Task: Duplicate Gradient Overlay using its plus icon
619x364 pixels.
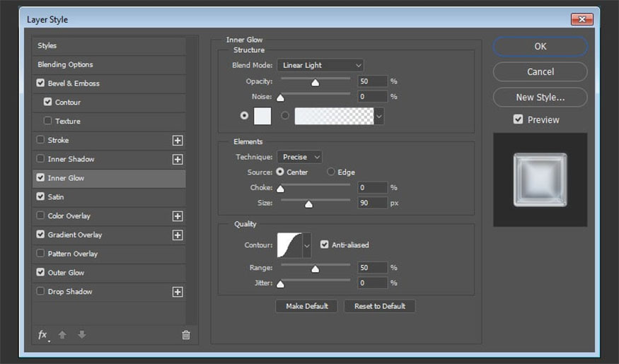Action: tap(178, 235)
